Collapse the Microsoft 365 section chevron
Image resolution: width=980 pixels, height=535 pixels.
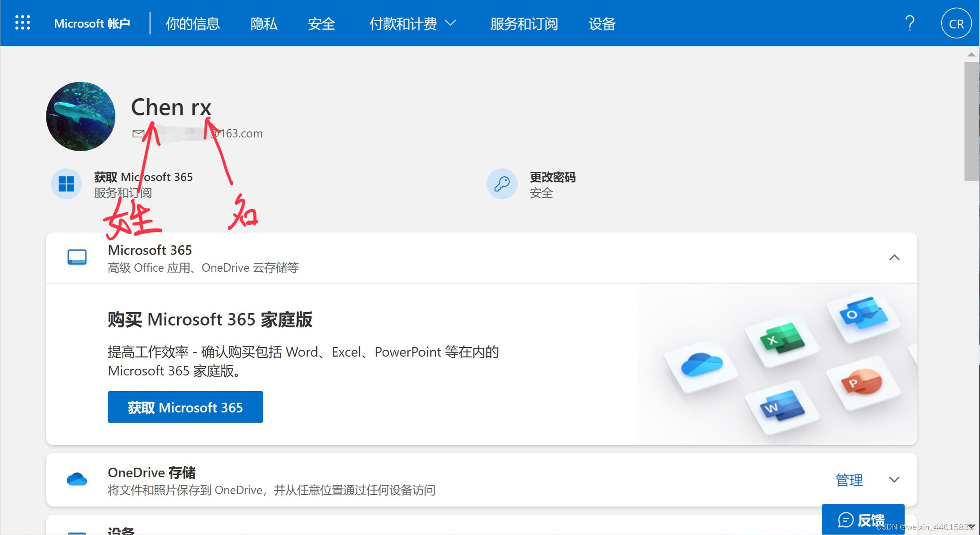(894, 257)
